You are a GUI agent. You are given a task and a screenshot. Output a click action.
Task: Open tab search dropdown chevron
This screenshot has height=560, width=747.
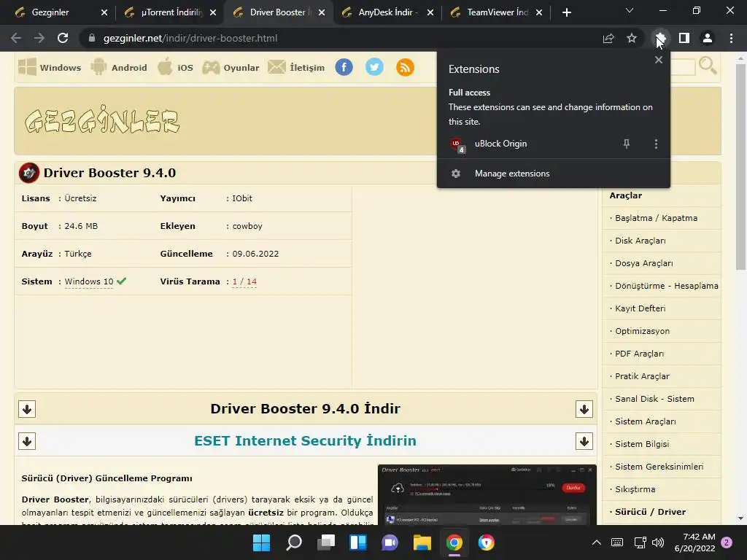[630, 10]
